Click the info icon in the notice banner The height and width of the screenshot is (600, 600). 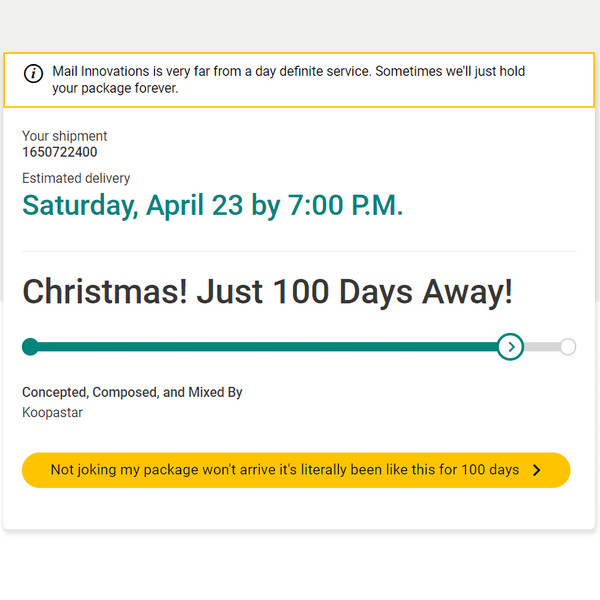click(34, 73)
